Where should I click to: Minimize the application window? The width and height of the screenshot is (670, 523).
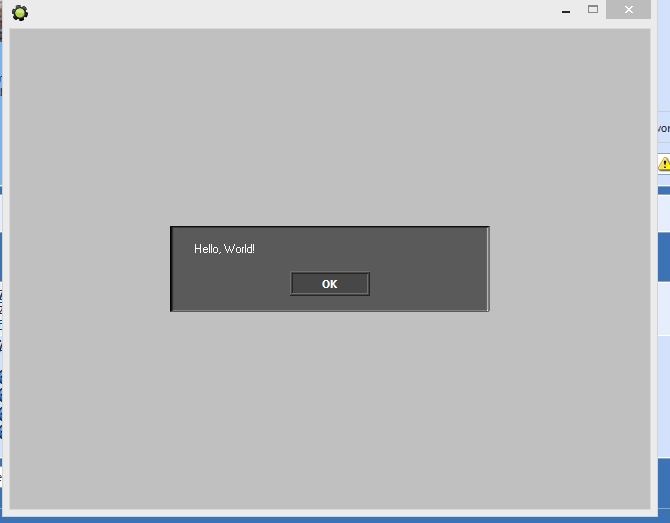pyautogui.click(x=566, y=10)
